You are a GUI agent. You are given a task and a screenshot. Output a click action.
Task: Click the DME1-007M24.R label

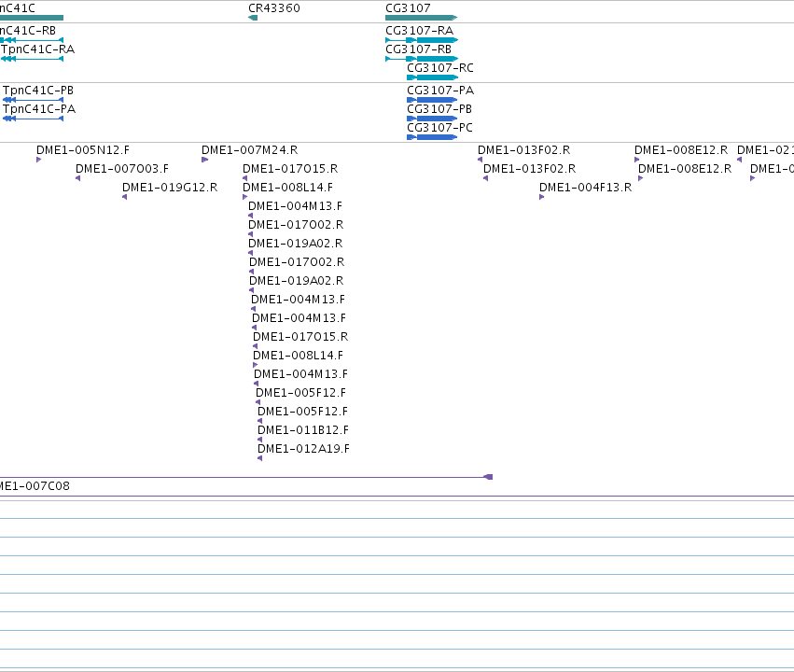pyautogui.click(x=250, y=150)
